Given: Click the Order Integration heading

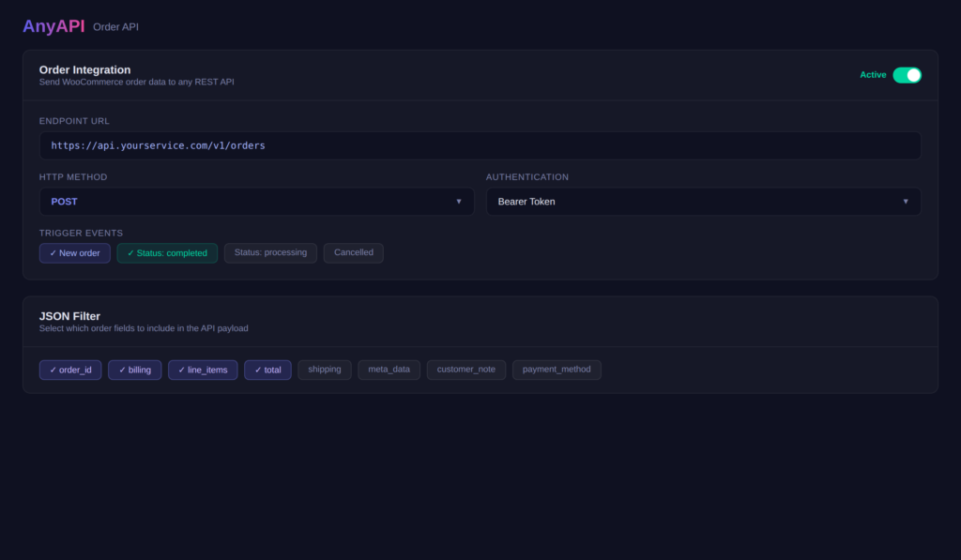Looking at the screenshot, I should [84, 69].
